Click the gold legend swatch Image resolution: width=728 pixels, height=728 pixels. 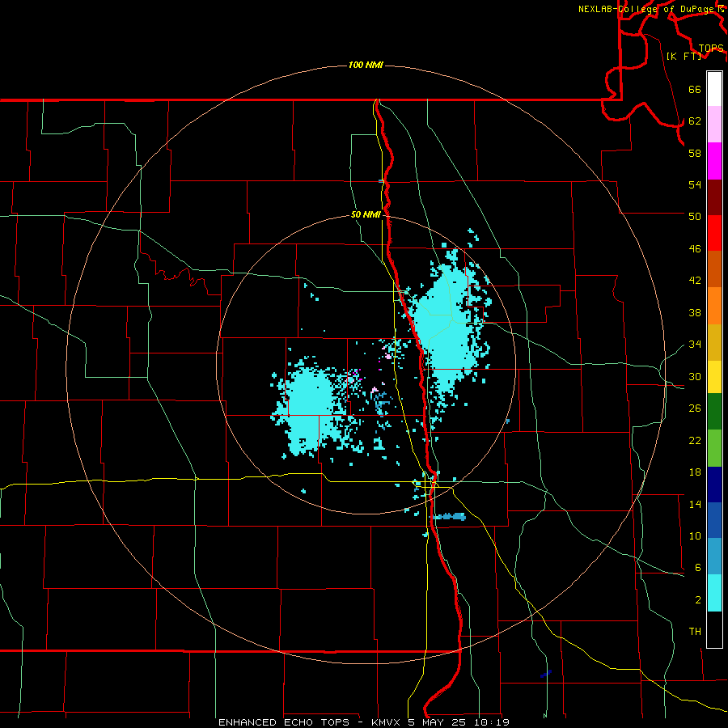pyautogui.click(x=714, y=342)
